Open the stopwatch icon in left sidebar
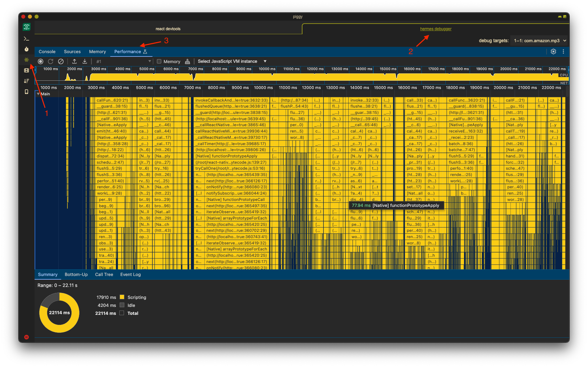This screenshot has width=588, height=367. point(27,49)
